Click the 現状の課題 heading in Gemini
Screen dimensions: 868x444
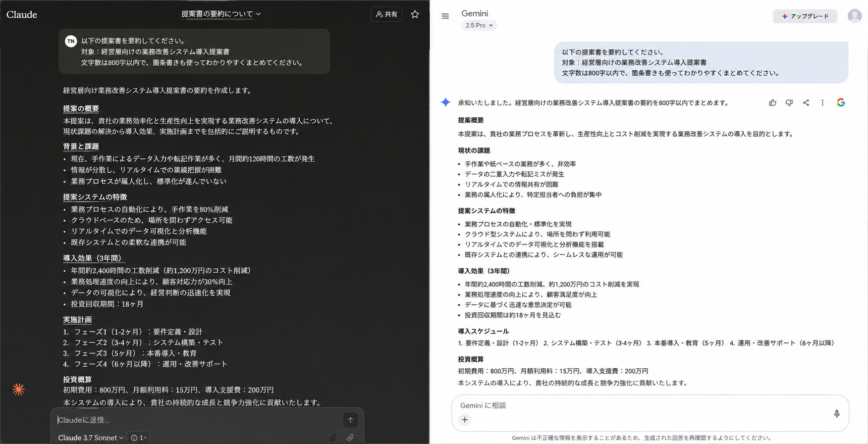point(474,150)
